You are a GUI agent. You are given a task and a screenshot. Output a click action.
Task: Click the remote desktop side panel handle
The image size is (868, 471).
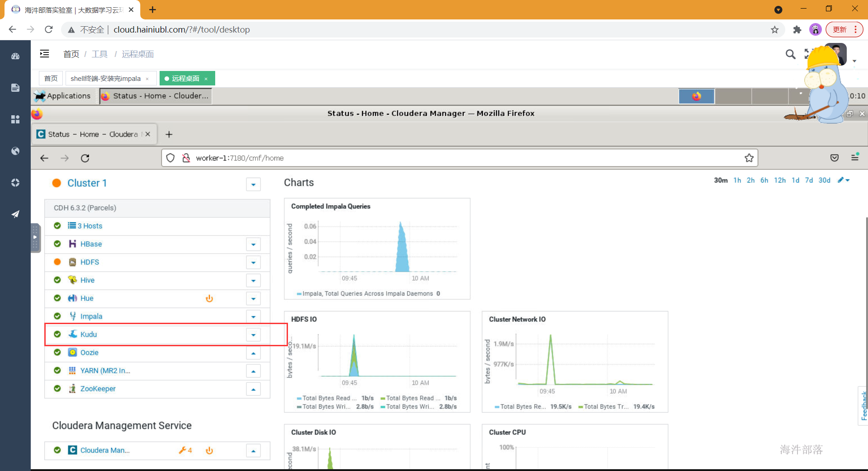(35, 237)
